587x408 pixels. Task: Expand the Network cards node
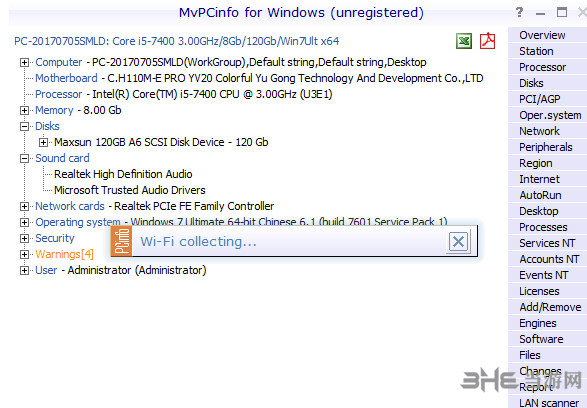[x=24, y=207]
